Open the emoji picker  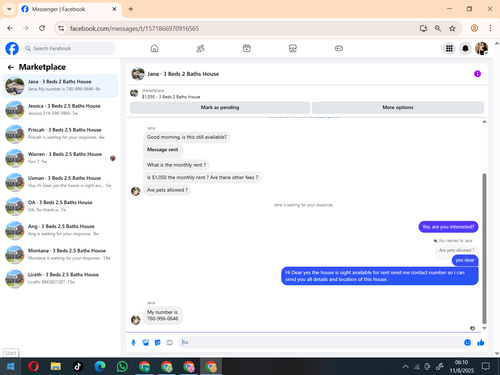point(468,342)
